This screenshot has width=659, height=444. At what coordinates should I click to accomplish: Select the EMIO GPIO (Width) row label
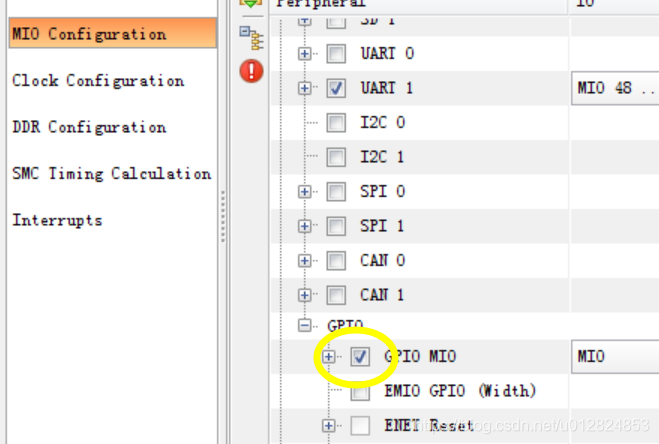460,391
